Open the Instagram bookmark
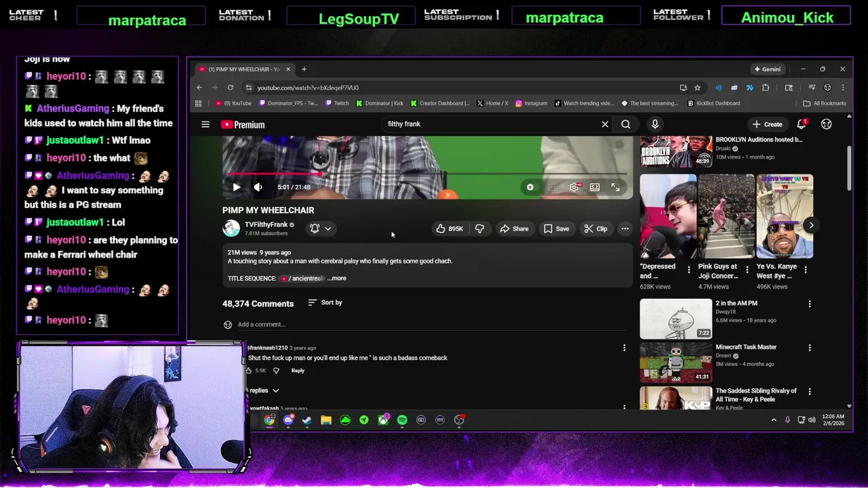Screen dimensions: 868x488 pos(531,104)
